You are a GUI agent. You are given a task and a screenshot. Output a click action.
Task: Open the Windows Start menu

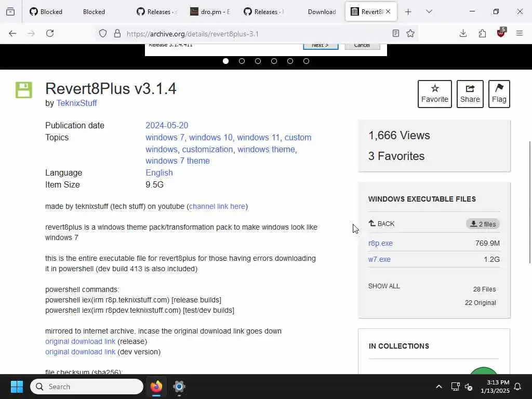click(x=17, y=387)
